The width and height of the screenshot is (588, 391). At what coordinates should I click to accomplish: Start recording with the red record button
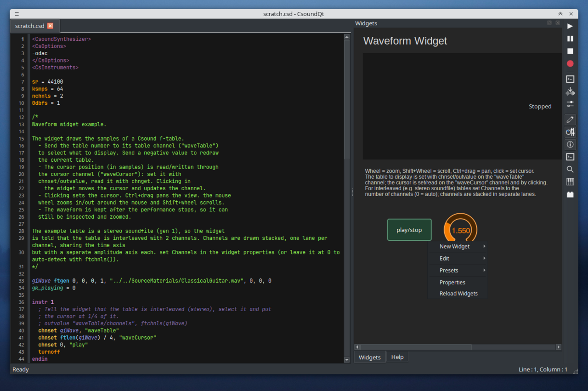pyautogui.click(x=570, y=63)
